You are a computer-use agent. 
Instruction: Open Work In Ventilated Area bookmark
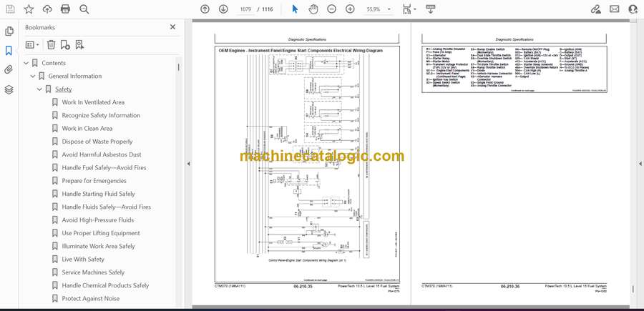(x=93, y=102)
